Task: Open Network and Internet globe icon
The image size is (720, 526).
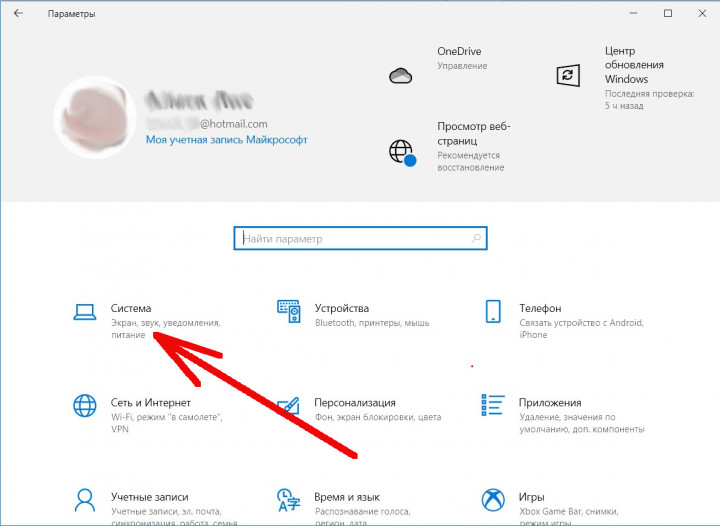Action: pos(85,405)
